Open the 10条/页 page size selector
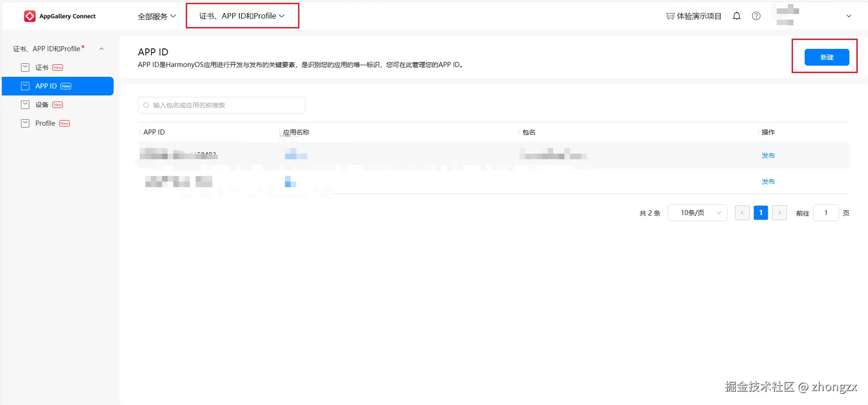Screen dimensions: 868x405 (x=697, y=213)
